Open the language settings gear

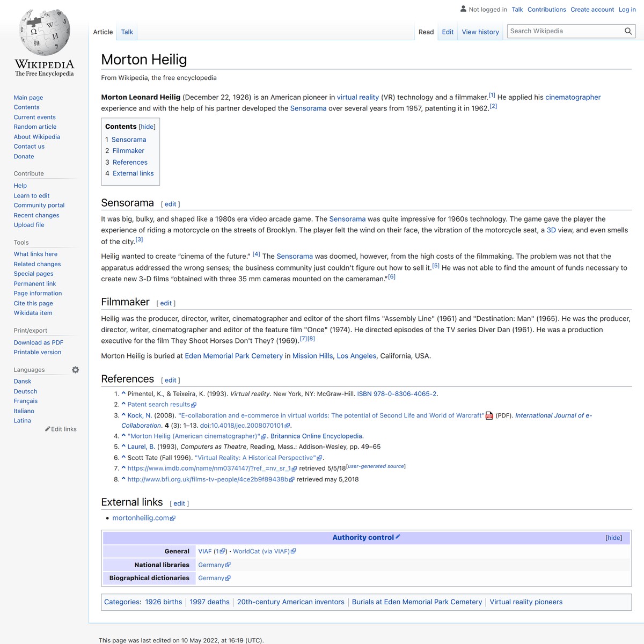point(75,369)
